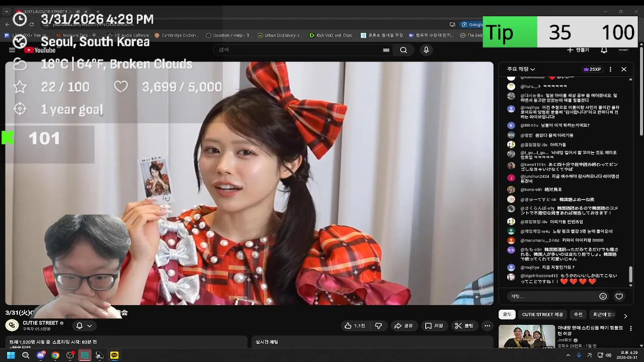Select the CUTIE STREET 제공 filter chip

(542, 314)
